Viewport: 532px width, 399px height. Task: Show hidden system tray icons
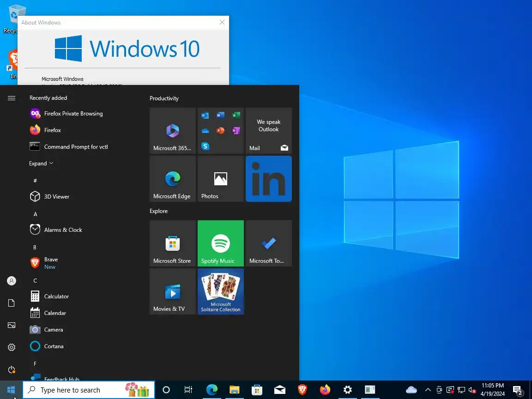click(x=428, y=390)
